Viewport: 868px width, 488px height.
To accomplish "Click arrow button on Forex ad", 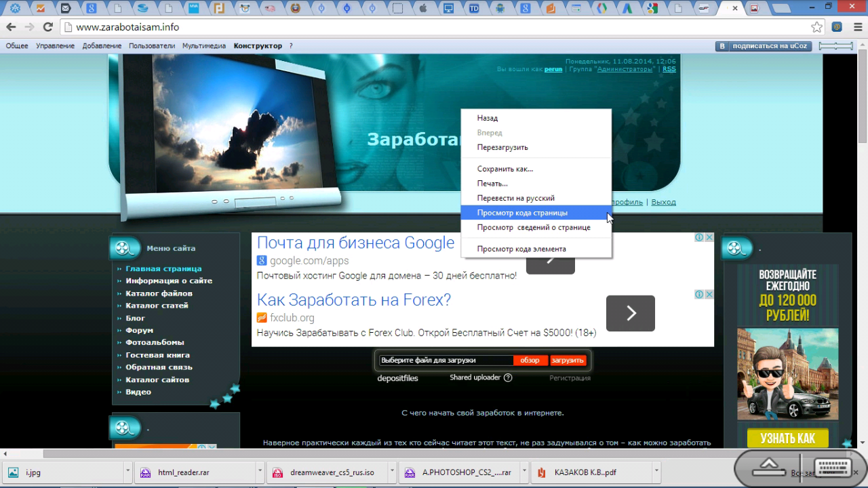I will [x=630, y=313].
